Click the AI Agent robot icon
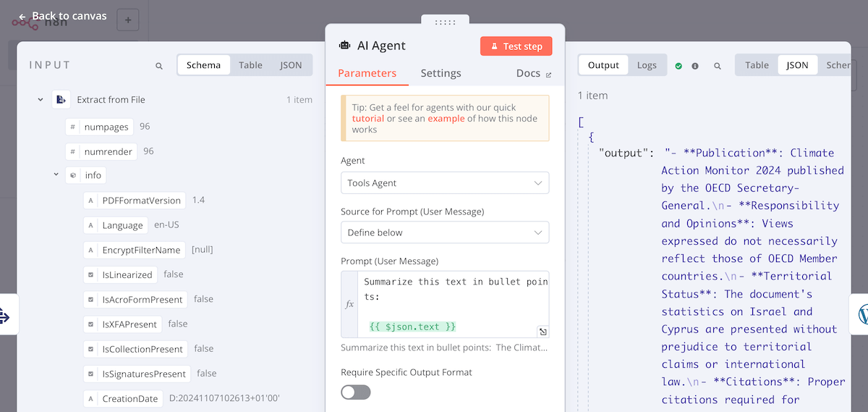 [x=345, y=46]
